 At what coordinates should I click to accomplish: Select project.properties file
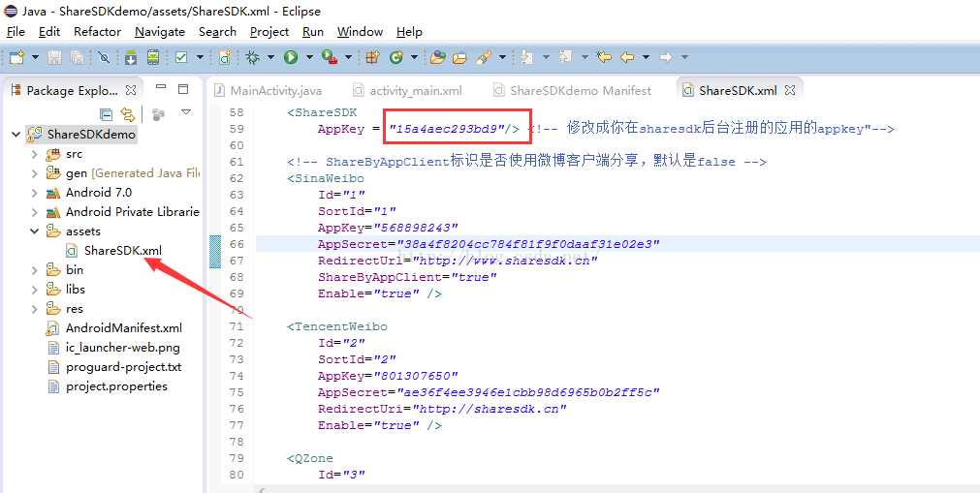pyautogui.click(x=108, y=386)
